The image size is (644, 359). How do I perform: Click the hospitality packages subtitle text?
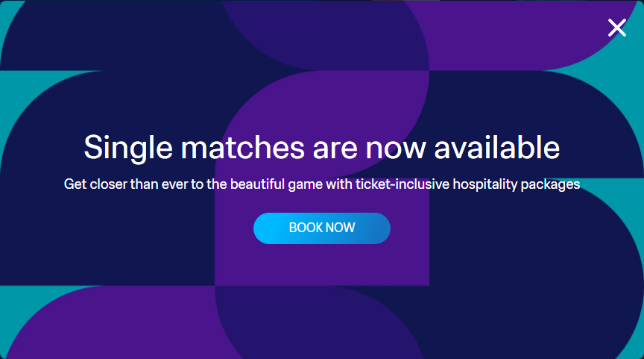(x=321, y=184)
